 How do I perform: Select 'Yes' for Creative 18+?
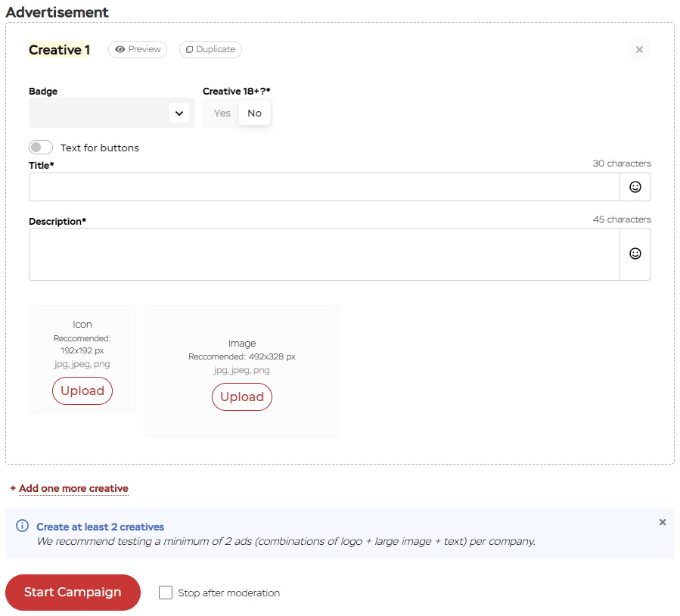click(x=222, y=113)
